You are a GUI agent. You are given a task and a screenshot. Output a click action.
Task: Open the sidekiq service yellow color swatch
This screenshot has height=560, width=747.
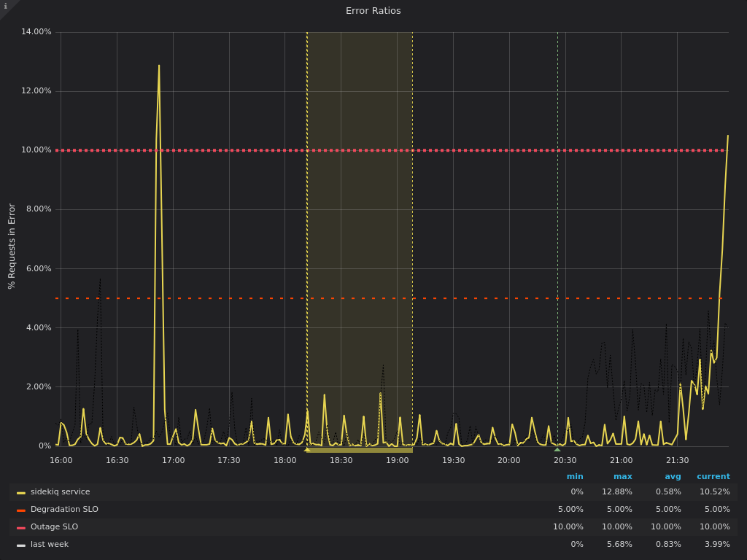pos(21,493)
